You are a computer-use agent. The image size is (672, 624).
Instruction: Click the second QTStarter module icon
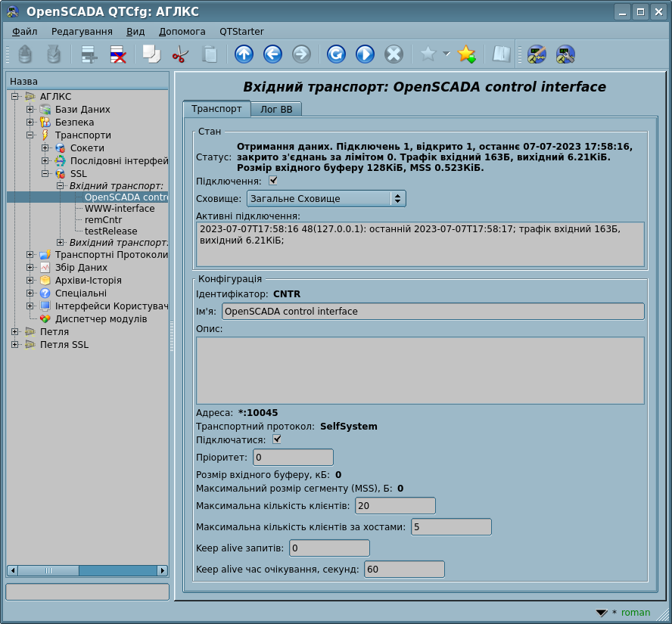point(565,54)
